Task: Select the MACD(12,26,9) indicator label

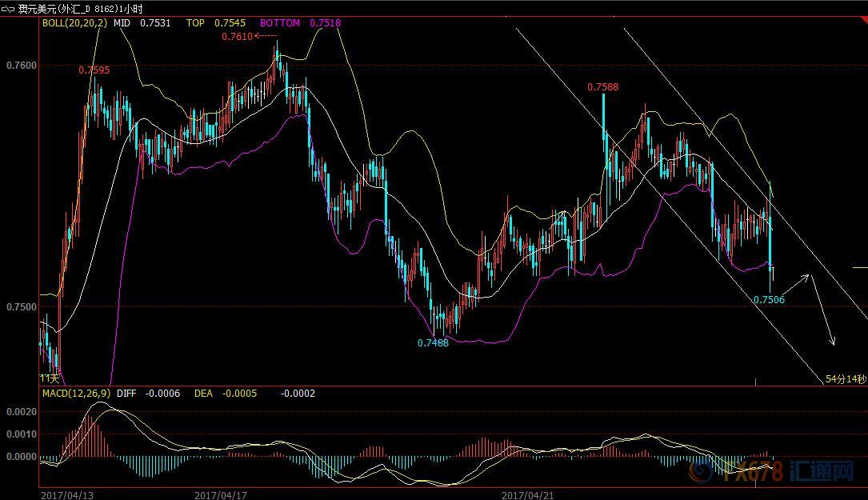Action: coord(75,393)
